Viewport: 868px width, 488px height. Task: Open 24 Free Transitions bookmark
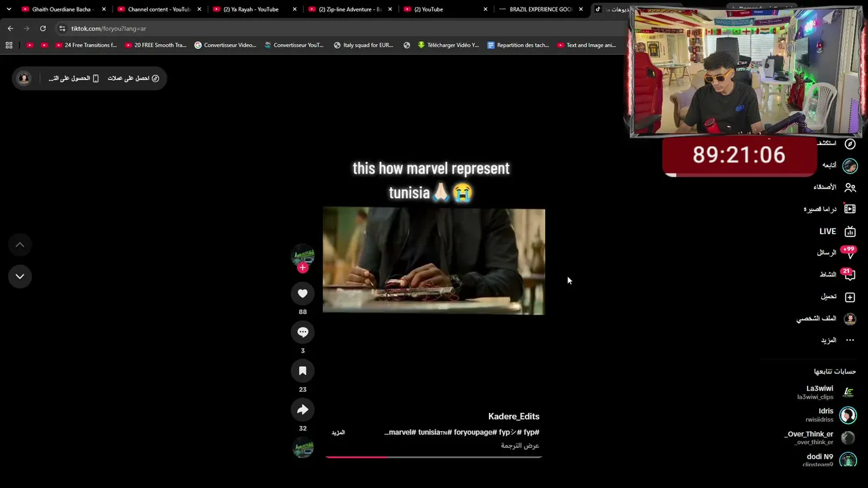click(85, 45)
